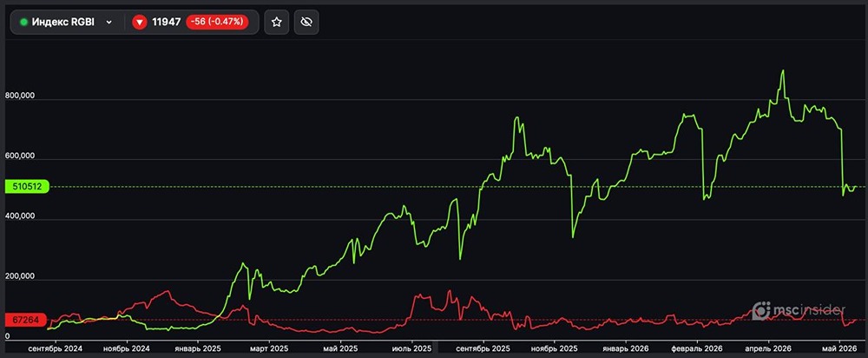Click the red down-triangle change icon

[x=140, y=23]
